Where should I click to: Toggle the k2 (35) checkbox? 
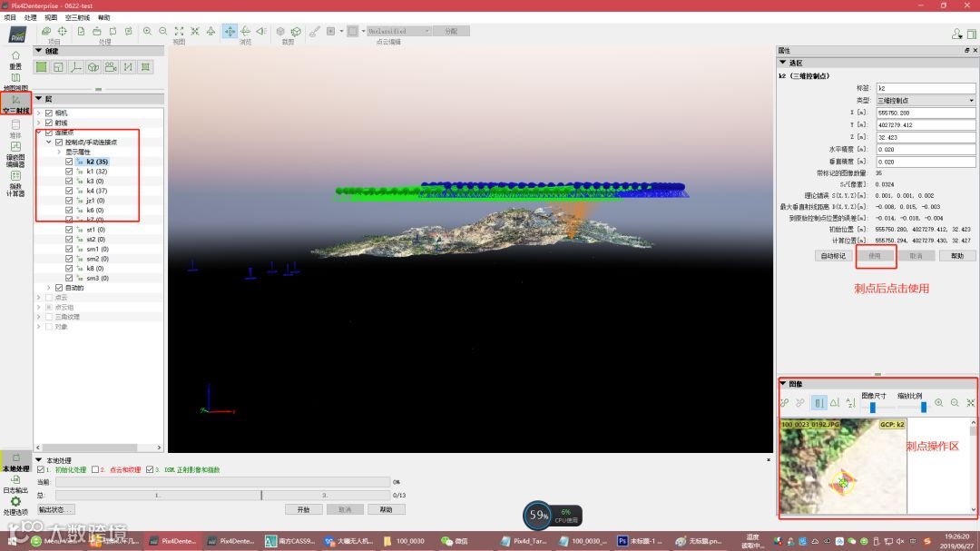point(69,162)
